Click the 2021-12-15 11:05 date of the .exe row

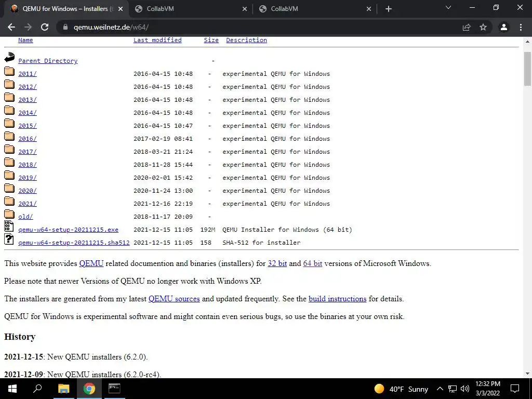163,230
